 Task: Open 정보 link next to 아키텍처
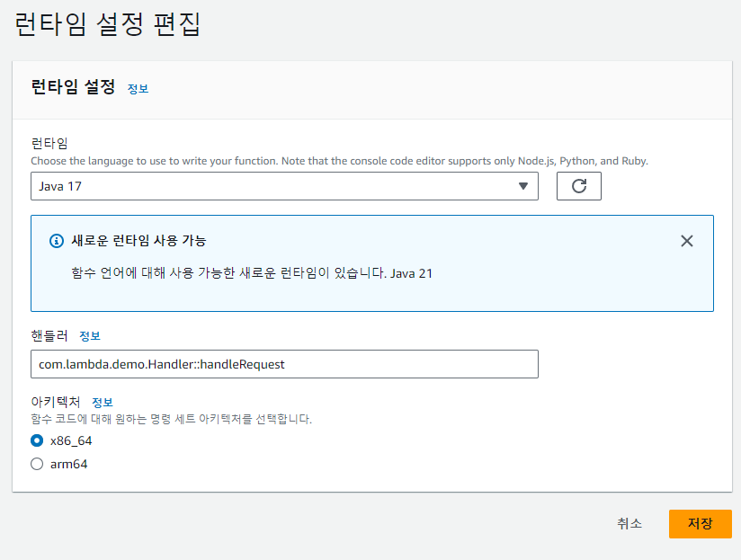pos(103,403)
